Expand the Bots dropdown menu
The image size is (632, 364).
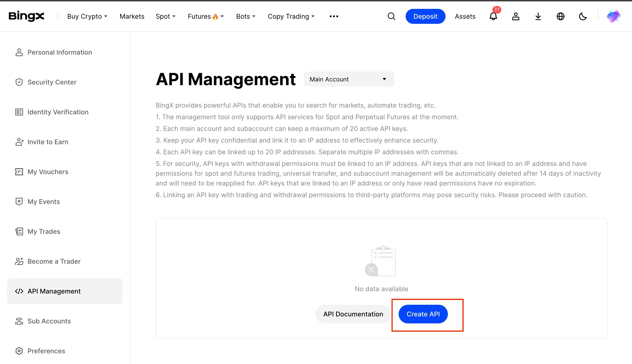246,16
